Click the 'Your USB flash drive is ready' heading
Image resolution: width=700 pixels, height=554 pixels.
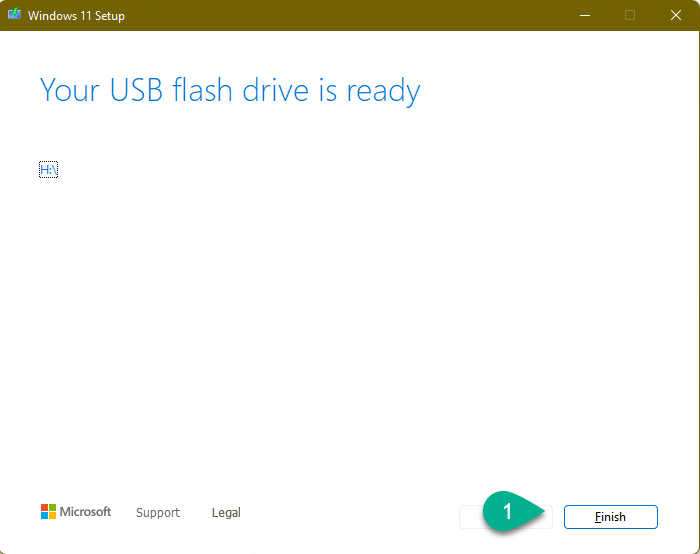(x=230, y=91)
